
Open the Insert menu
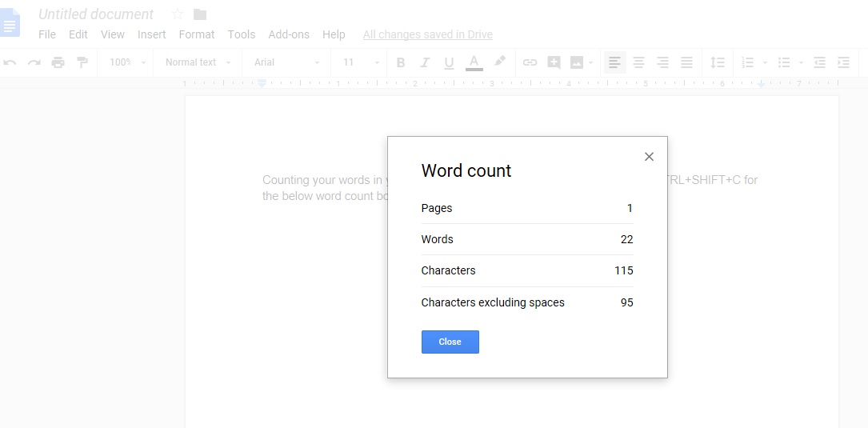click(152, 34)
